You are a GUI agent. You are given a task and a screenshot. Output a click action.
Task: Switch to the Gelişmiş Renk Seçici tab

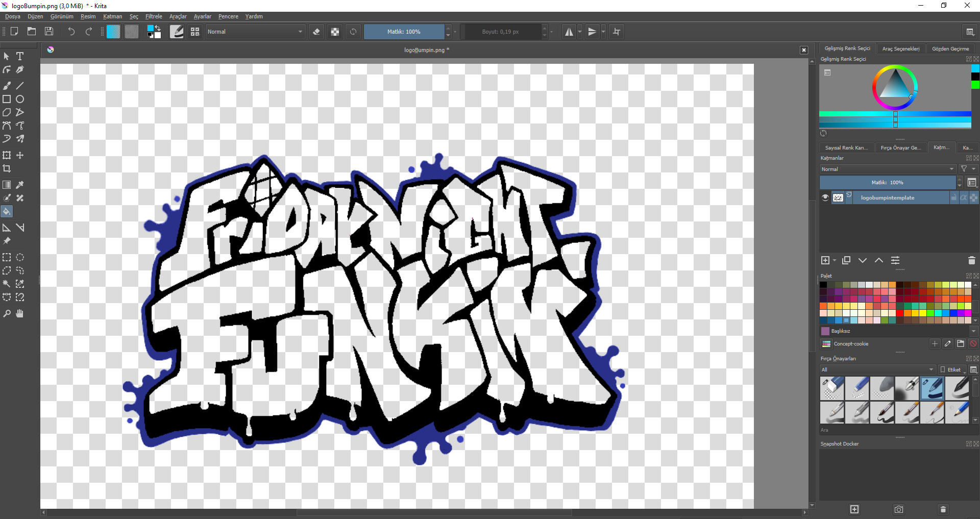point(847,48)
